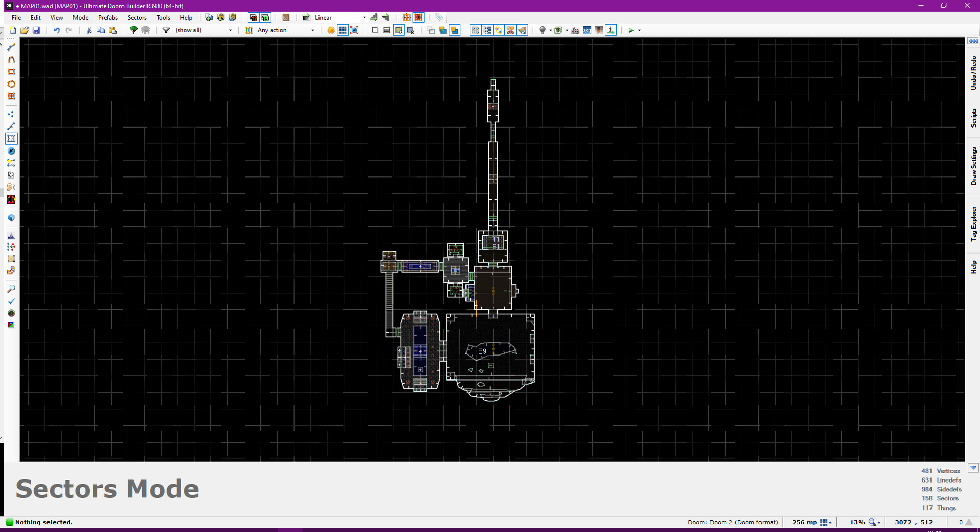This screenshot has height=532, width=980.
Task: Open the Mode menu
Action: pos(80,18)
